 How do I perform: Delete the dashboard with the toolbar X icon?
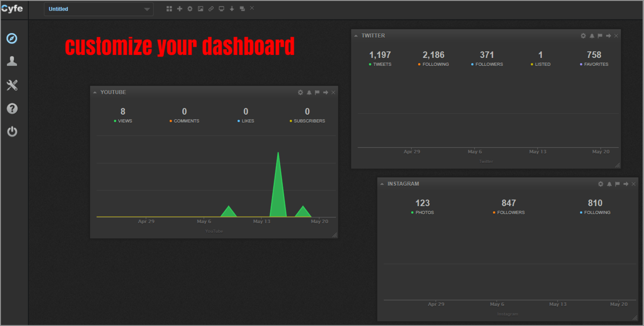point(252,8)
